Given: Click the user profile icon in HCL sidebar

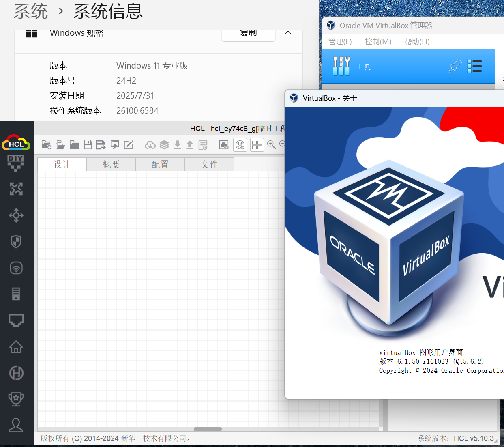Looking at the screenshot, I should 16,425.
